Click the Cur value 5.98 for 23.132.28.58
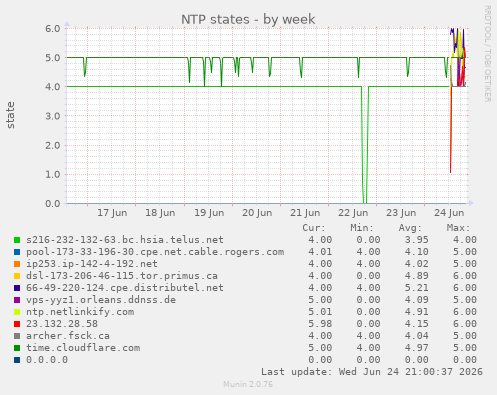 click(320, 324)
